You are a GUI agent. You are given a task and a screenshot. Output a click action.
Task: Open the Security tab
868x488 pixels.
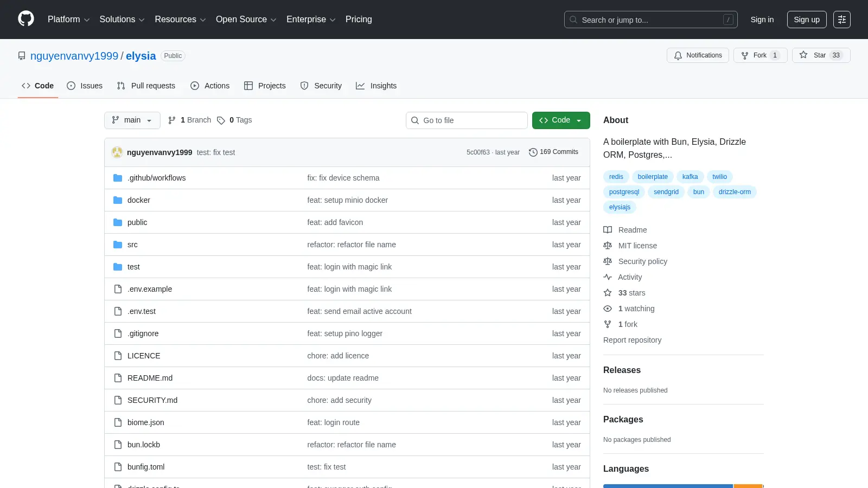tap(321, 86)
